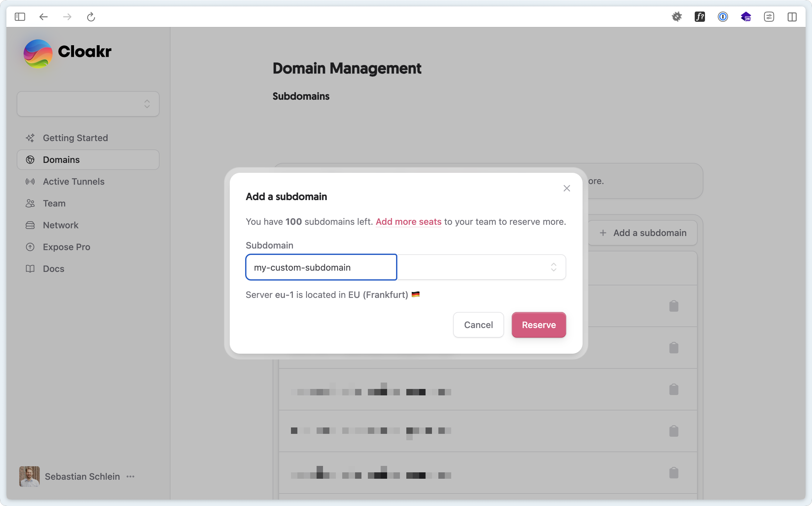The image size is (812, 506).
Task: Expand the team selector dropdown in sidebar
Action: point(88,104)
